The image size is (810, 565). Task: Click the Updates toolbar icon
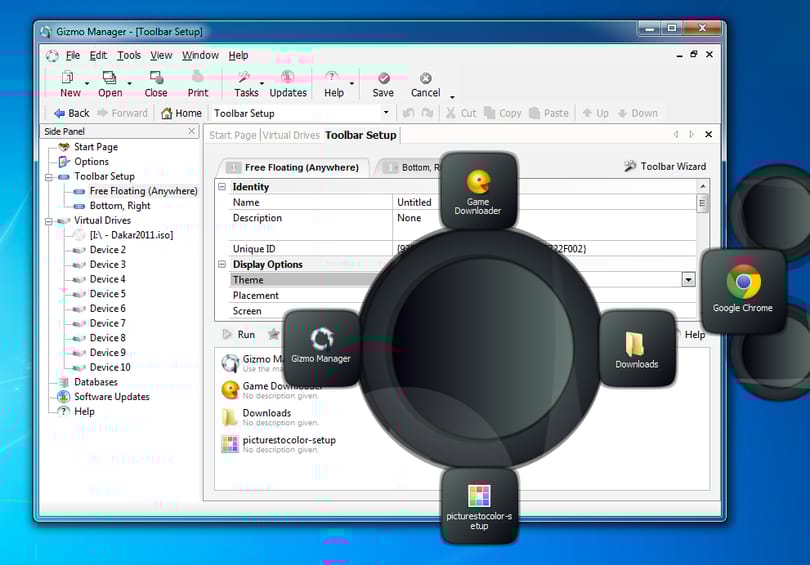pyautogui.click(x=288, y=77)
